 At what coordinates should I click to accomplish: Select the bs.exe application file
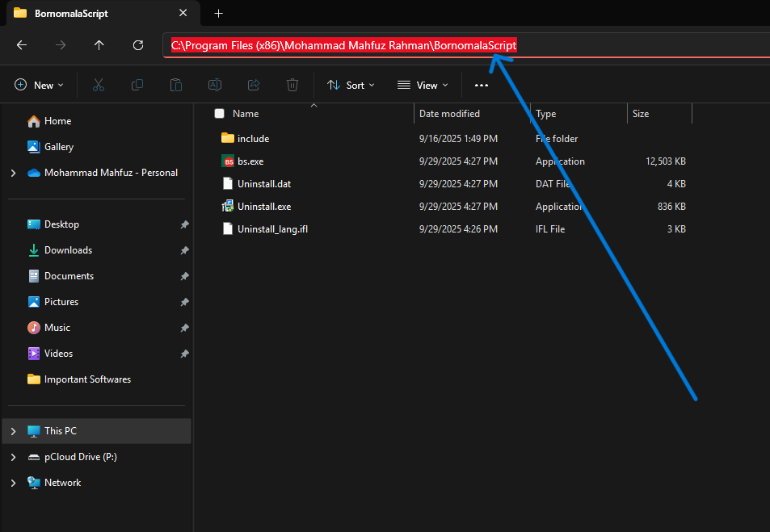[250, 161]
